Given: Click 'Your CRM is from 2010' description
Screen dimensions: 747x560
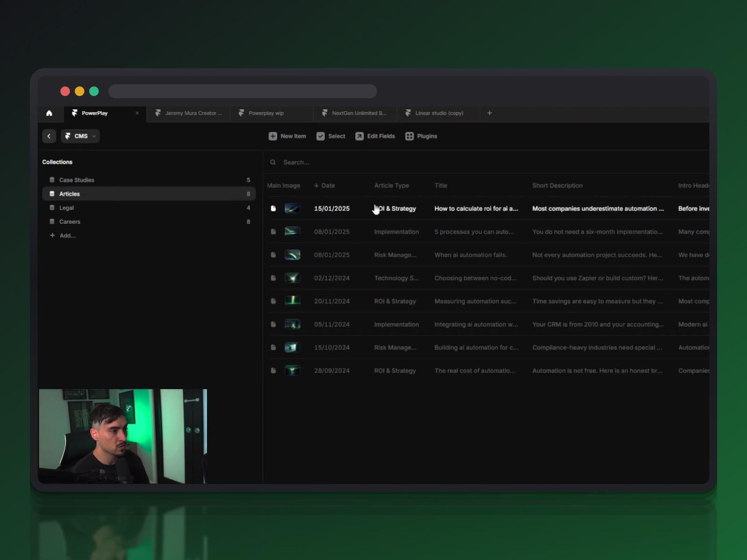Looking at the screenshot, I should (x=598, y=324).
